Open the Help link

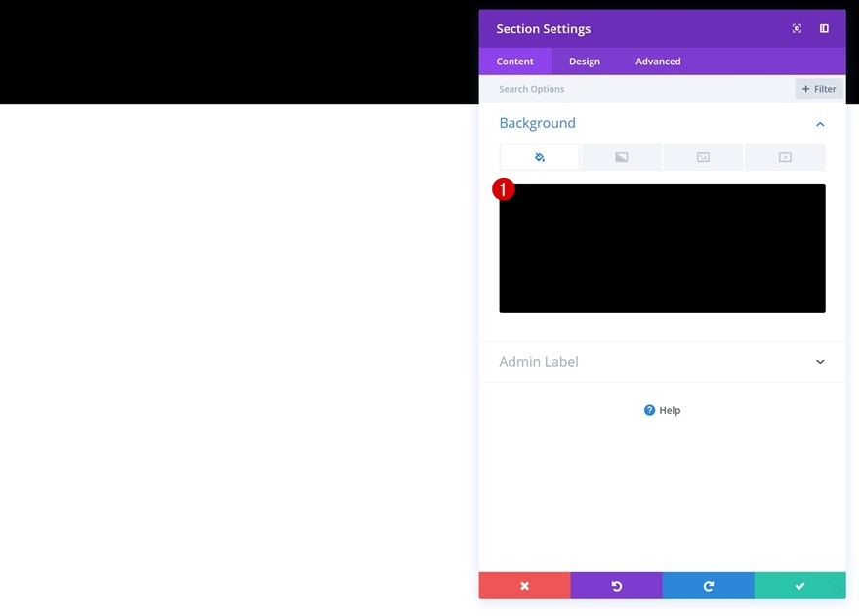[663, 410]
